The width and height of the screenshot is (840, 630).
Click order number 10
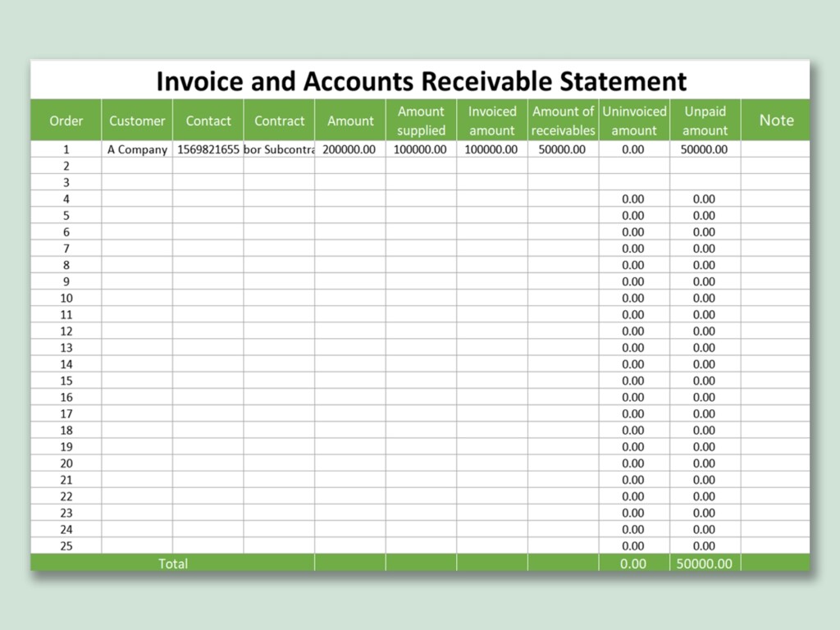[x=66, y=299]
